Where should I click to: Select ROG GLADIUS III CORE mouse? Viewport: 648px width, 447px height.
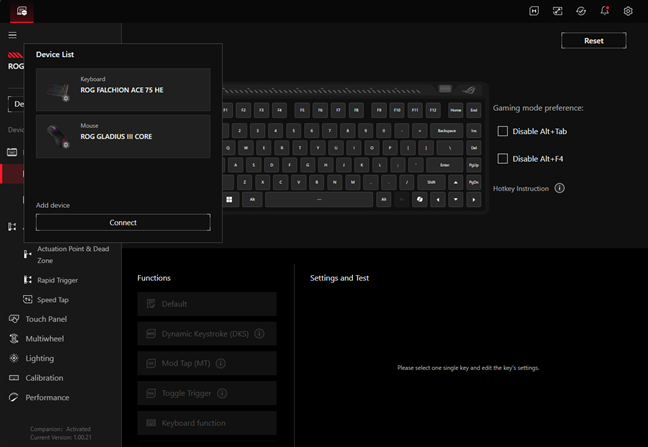(123, 136)
